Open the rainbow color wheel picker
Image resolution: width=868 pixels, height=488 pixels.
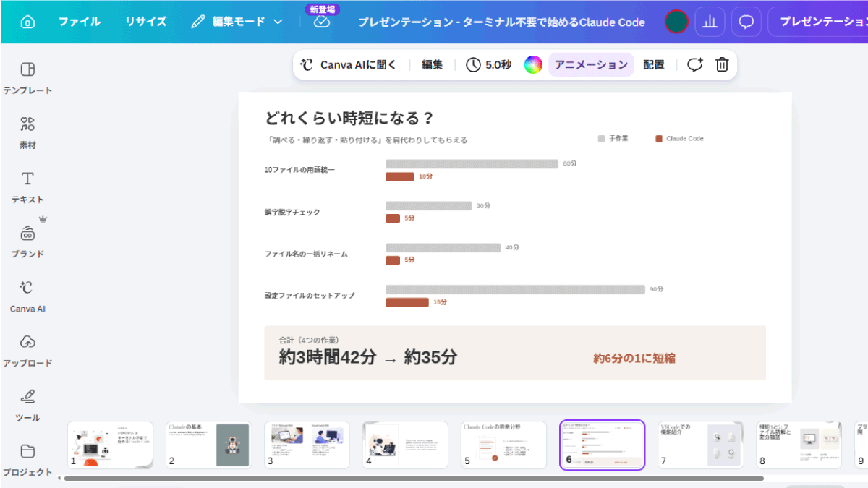[533, 64]
